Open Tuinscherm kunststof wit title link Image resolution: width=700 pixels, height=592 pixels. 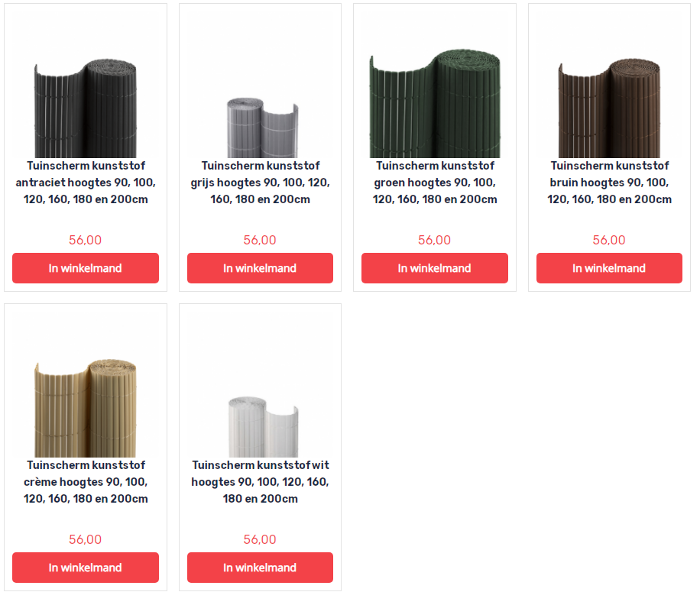coord(261,482)
